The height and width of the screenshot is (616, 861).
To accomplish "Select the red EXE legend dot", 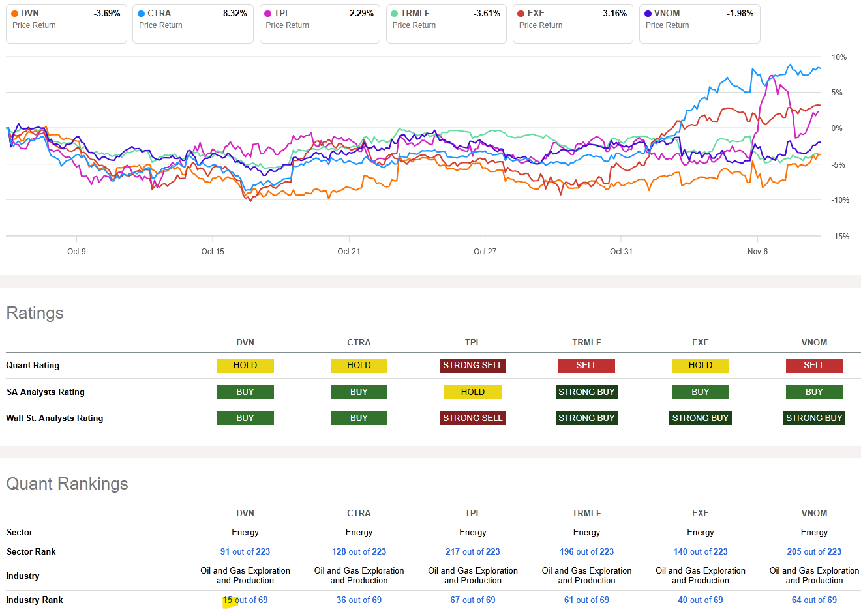I will point(521,12).
